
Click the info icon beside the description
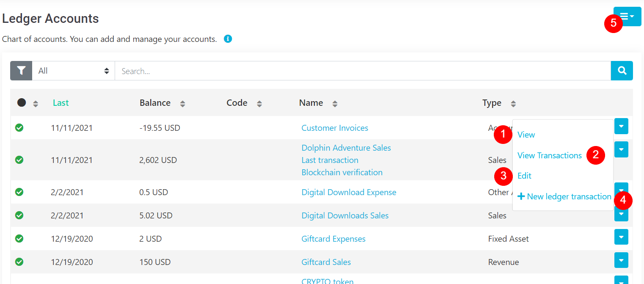(x=228, y=39)
